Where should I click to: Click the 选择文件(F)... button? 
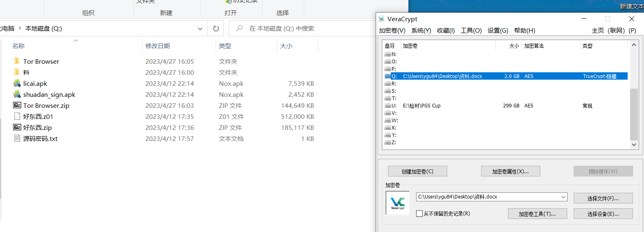click(x=603, y=199)
